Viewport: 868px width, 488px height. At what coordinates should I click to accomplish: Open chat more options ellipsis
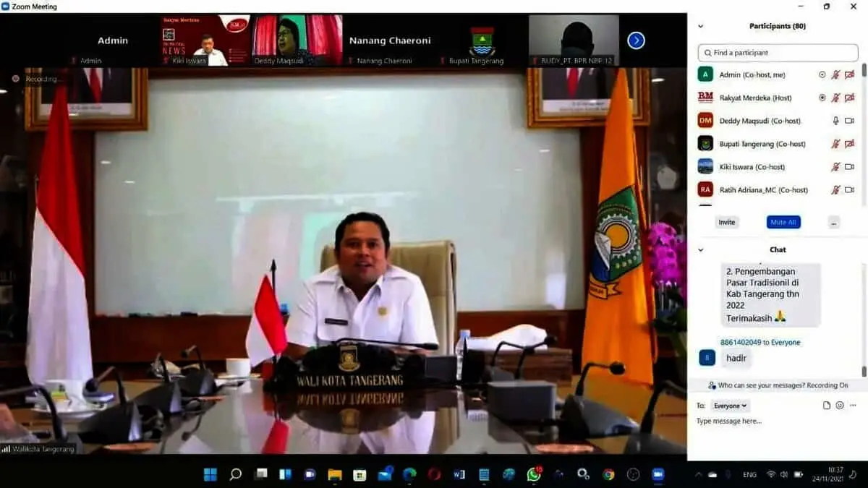pos(854,406)
